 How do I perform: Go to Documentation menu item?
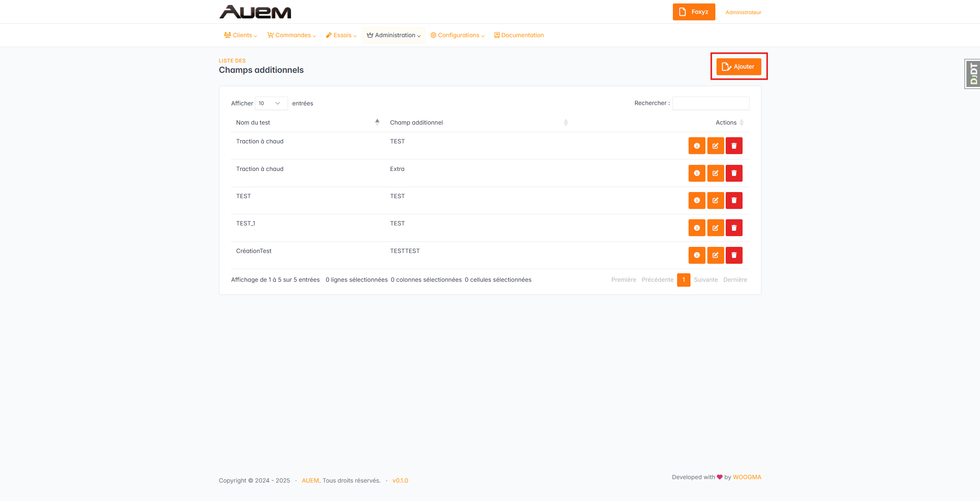click(x=519, y=35)
